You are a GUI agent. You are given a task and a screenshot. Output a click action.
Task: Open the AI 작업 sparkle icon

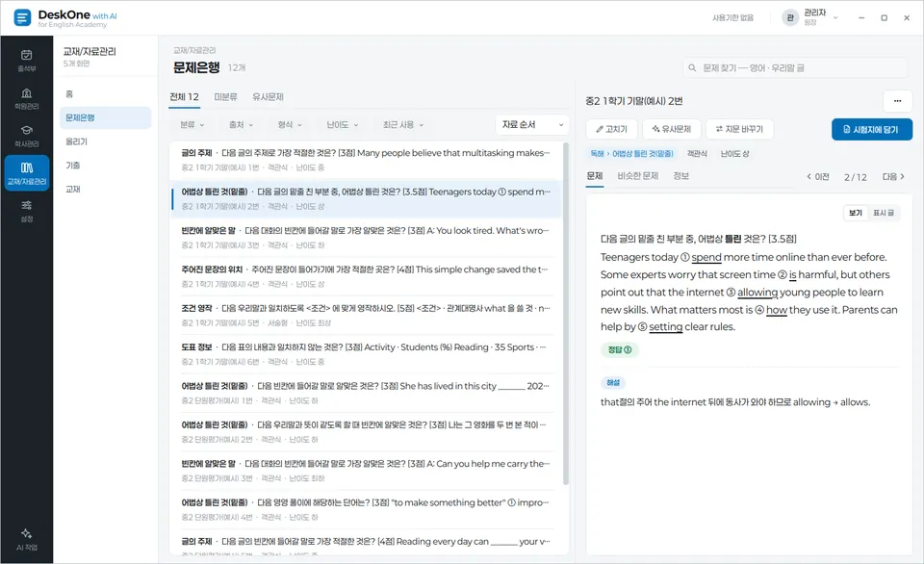(x=27, y=539)
